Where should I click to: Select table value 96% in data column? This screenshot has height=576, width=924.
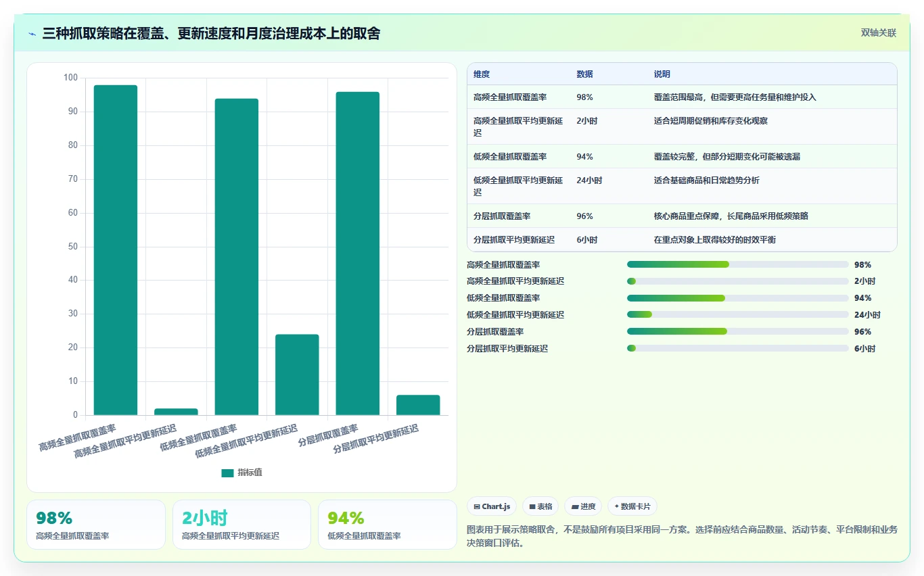pyautogui.click(x=584, y=216)
